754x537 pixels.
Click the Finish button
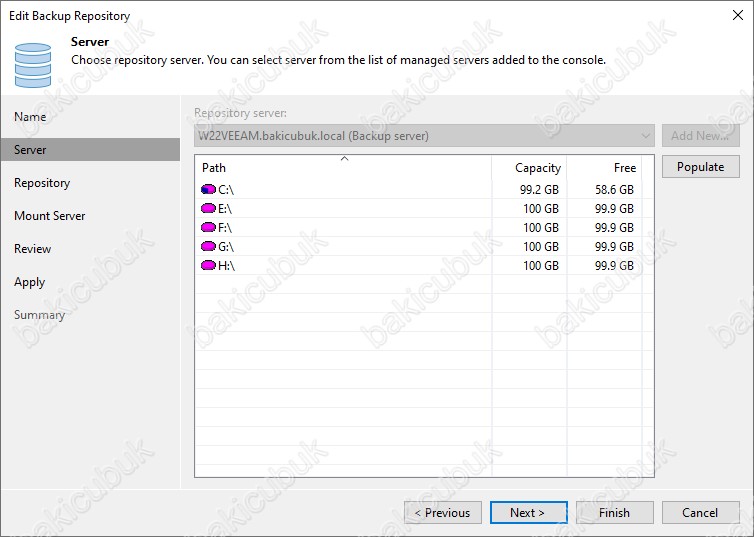click(614, 512)
